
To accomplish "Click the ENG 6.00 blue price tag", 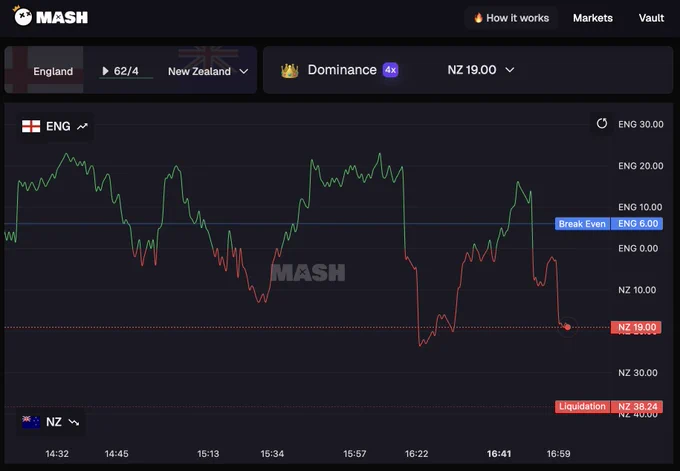I will pos(637,224).
